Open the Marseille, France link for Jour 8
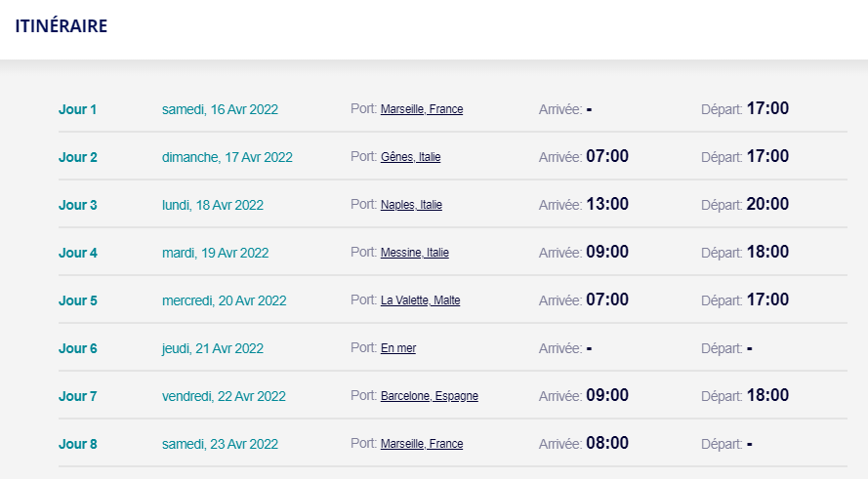 422,444
